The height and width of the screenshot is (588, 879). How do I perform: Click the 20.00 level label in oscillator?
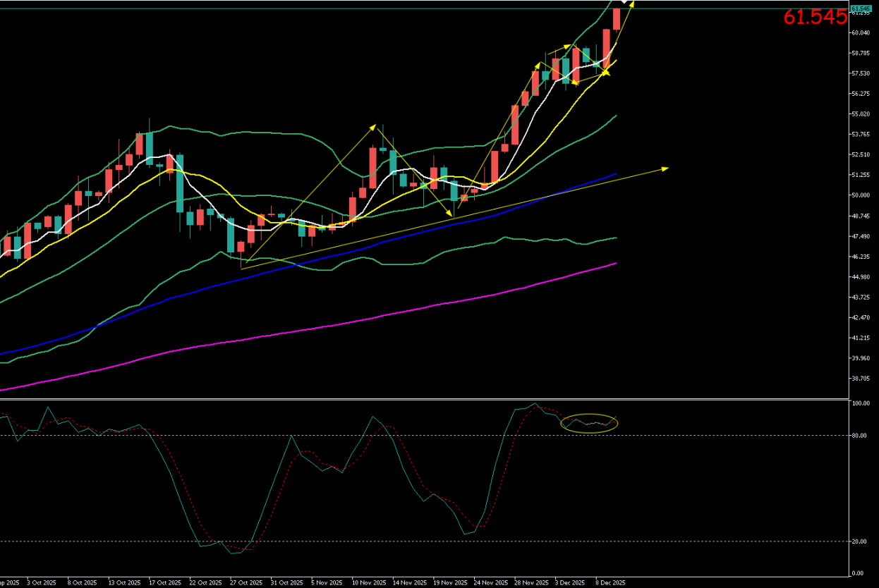(859, 541)
